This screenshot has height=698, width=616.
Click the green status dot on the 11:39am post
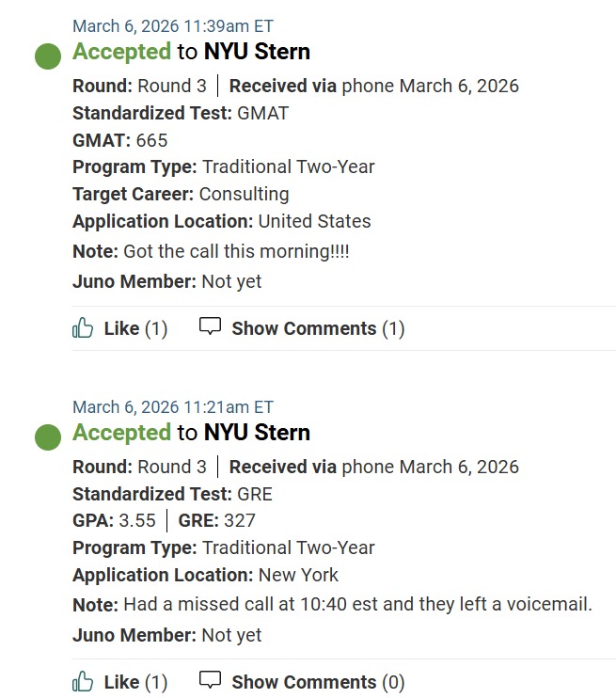48,56
